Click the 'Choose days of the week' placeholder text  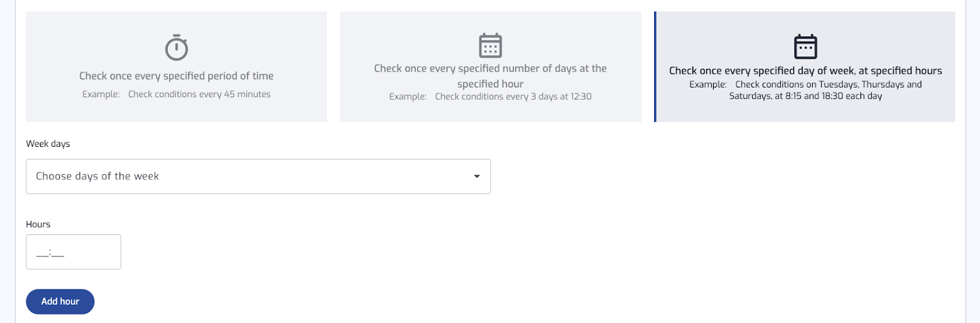click(97, 176)
